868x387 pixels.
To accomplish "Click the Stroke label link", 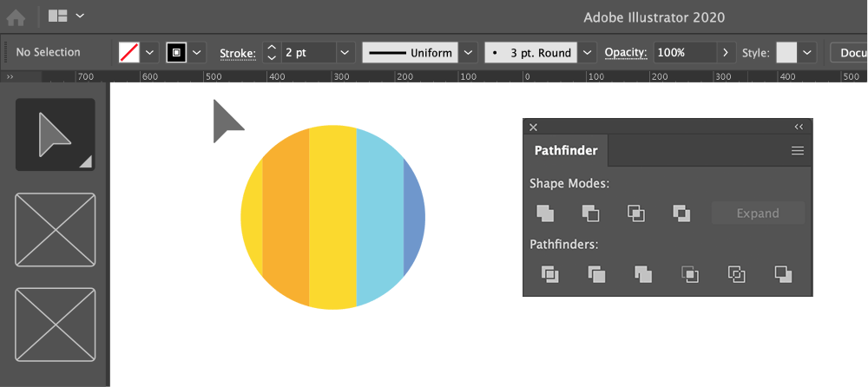I will pyautogui.click(x=237, y=53).
